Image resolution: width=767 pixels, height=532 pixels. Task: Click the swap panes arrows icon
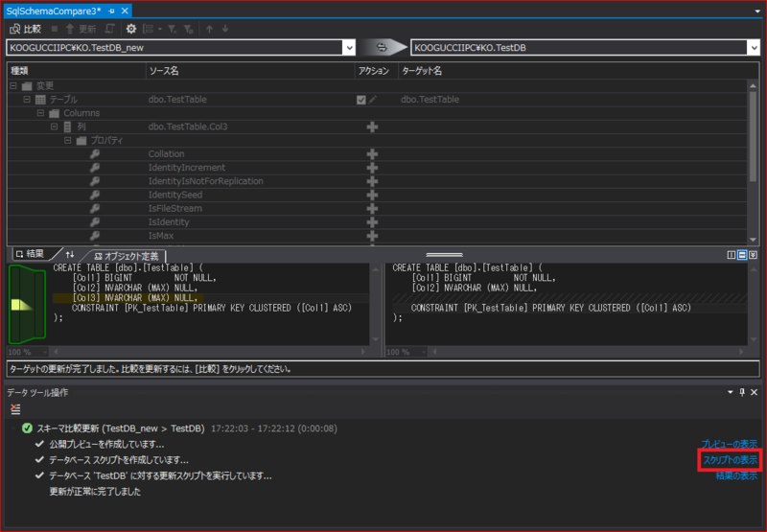point(70,254)
